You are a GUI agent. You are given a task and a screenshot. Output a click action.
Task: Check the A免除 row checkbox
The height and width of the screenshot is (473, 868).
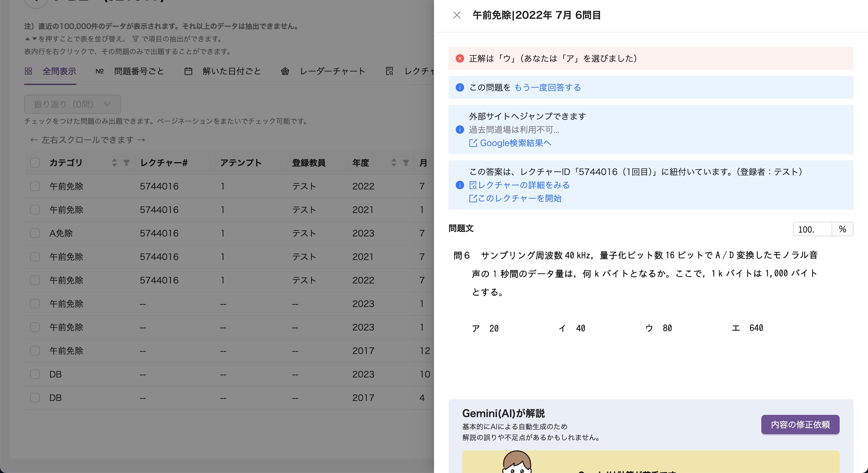point(35,233)
